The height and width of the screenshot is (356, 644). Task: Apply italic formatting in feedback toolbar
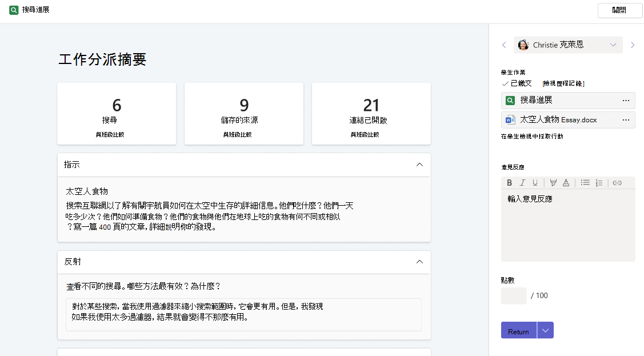pyautogui.click(x=522, y=183)
